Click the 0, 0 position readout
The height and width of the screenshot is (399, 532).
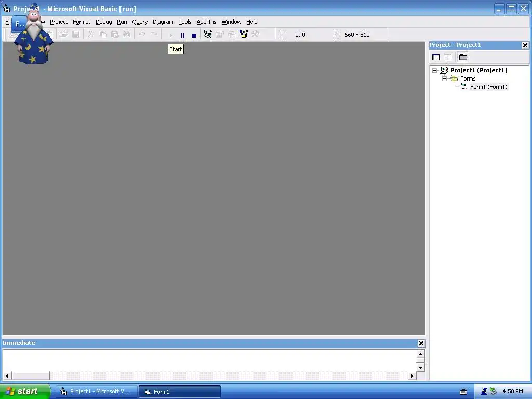tap(300, 35)
